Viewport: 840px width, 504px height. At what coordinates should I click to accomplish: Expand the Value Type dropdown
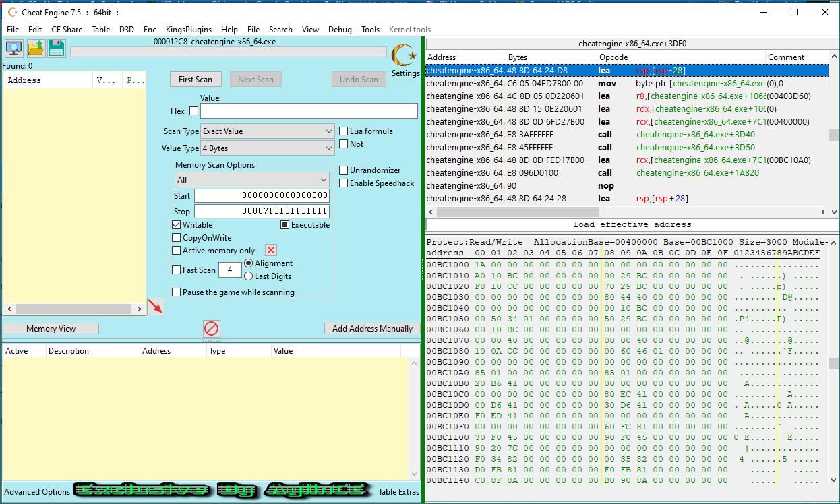268,148
